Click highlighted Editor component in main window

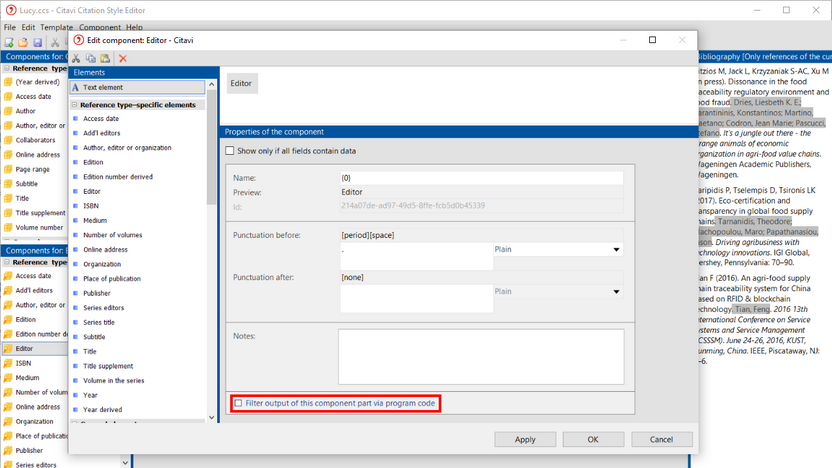pyautogui.click(x=34, y=349)
